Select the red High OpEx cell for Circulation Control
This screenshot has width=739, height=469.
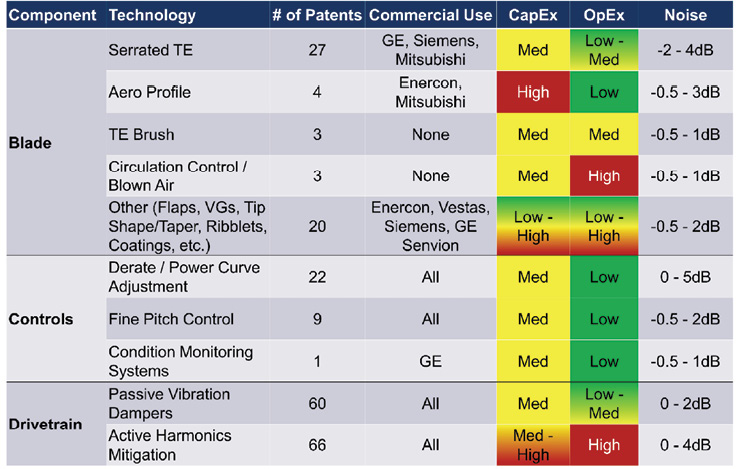tap(603, 176)
